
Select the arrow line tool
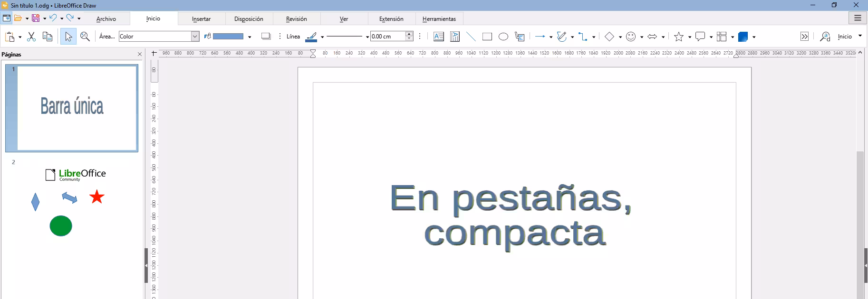(x=540, y=37)
